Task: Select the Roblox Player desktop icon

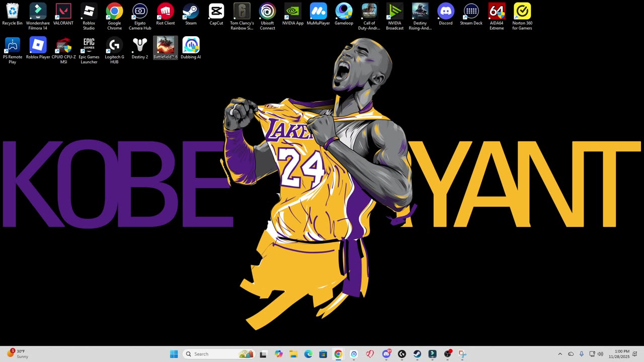Action: [38, 48]
